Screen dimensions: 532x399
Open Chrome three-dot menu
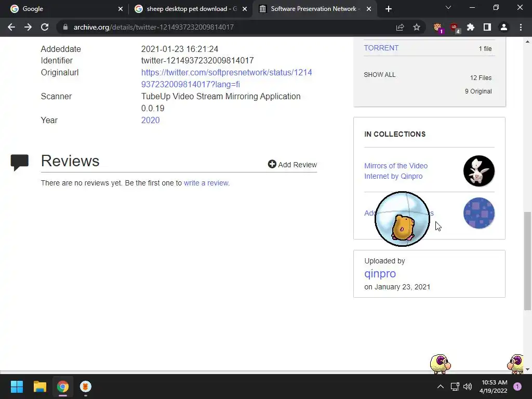521,27
